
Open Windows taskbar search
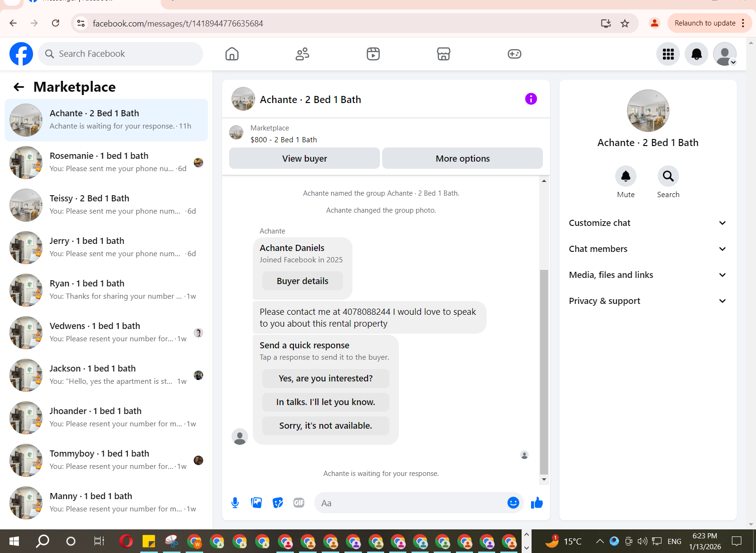(43, 541)
